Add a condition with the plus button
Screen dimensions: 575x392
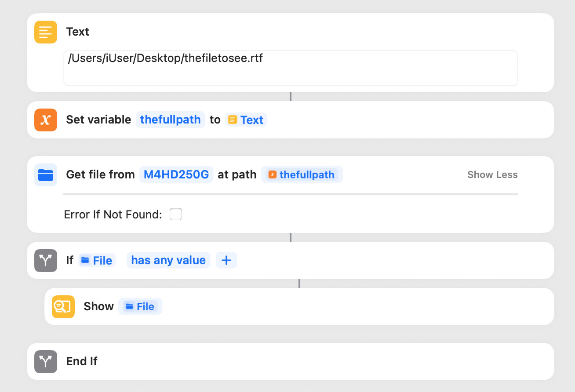(x=226, y=261)
